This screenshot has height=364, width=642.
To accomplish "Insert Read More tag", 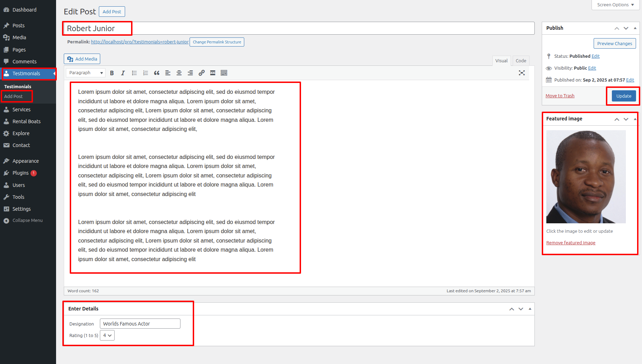I will (213, 73).
